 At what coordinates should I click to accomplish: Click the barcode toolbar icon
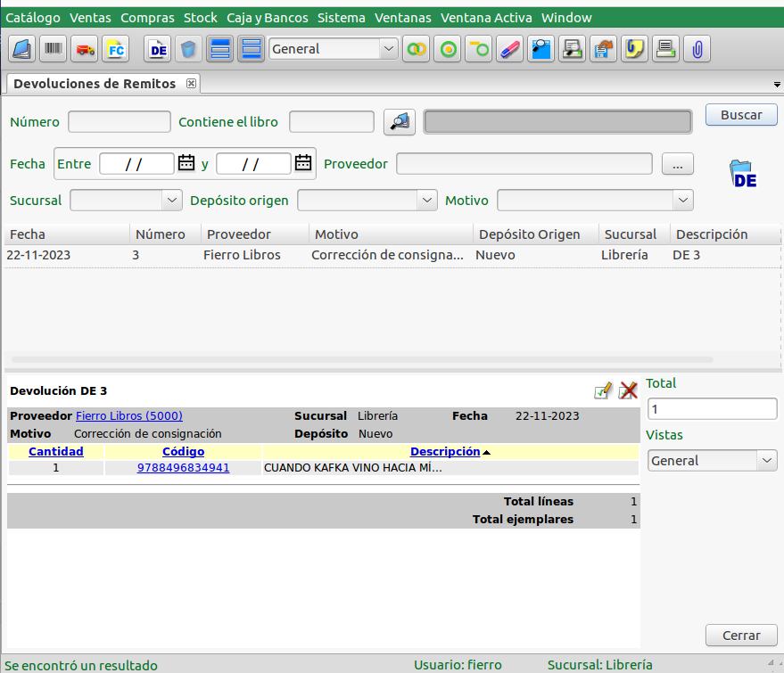(53, 49)
